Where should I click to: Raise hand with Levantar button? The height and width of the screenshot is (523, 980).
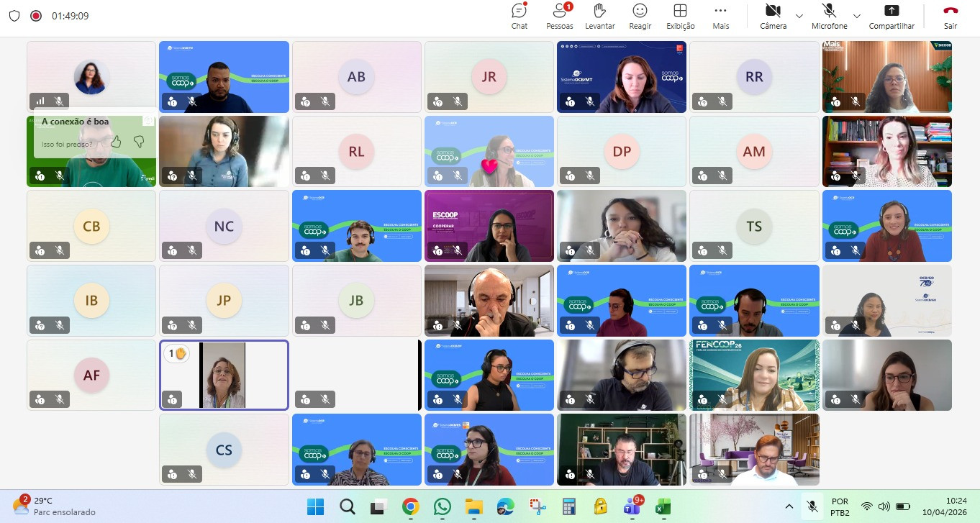point(599,17)
